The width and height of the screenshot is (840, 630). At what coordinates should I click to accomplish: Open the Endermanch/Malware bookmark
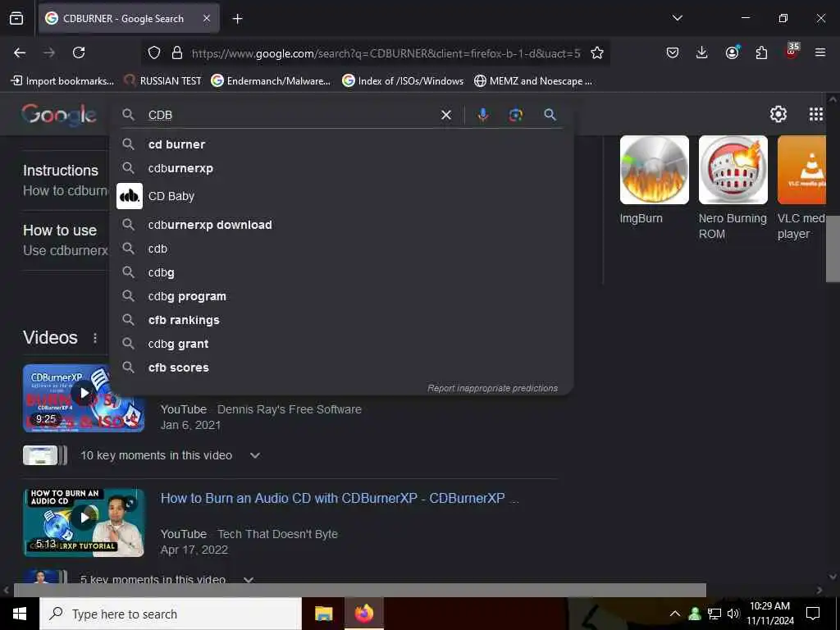pos(271,81)
